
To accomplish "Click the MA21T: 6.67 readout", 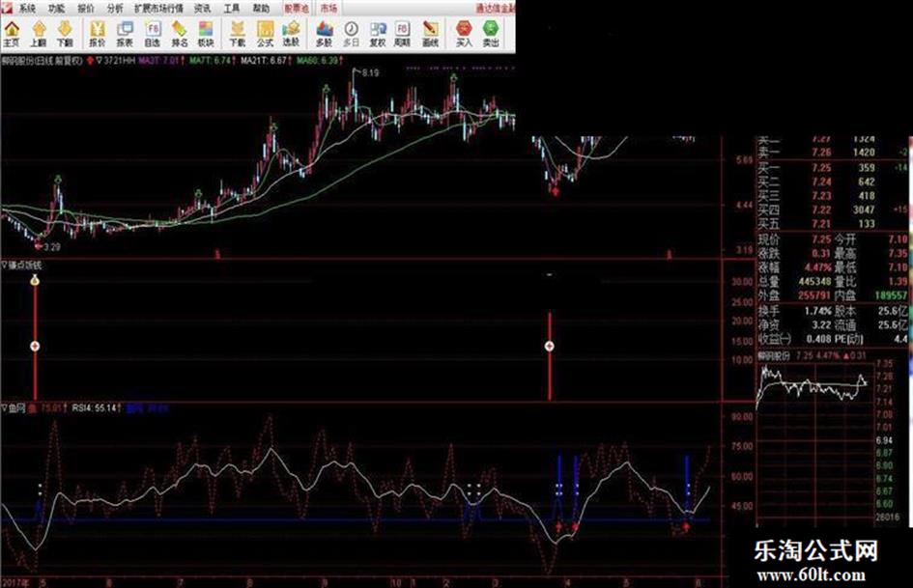I will (x=266, y=60).
